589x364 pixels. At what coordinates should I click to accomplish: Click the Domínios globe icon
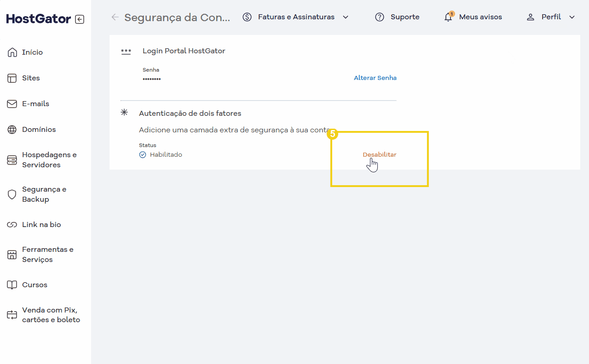pyautogui.click(x=12, y=130)
